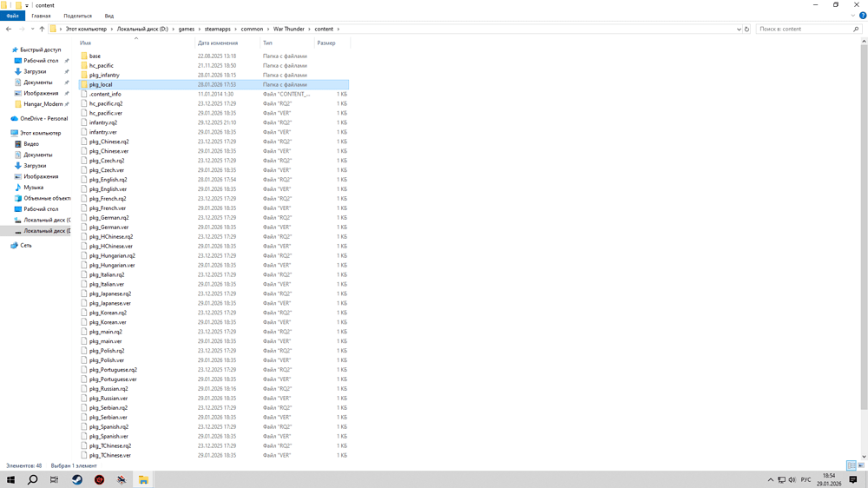The image size is (868, 488).
Task: Switch to the Вид tab
Action: [x=109, y=16]
